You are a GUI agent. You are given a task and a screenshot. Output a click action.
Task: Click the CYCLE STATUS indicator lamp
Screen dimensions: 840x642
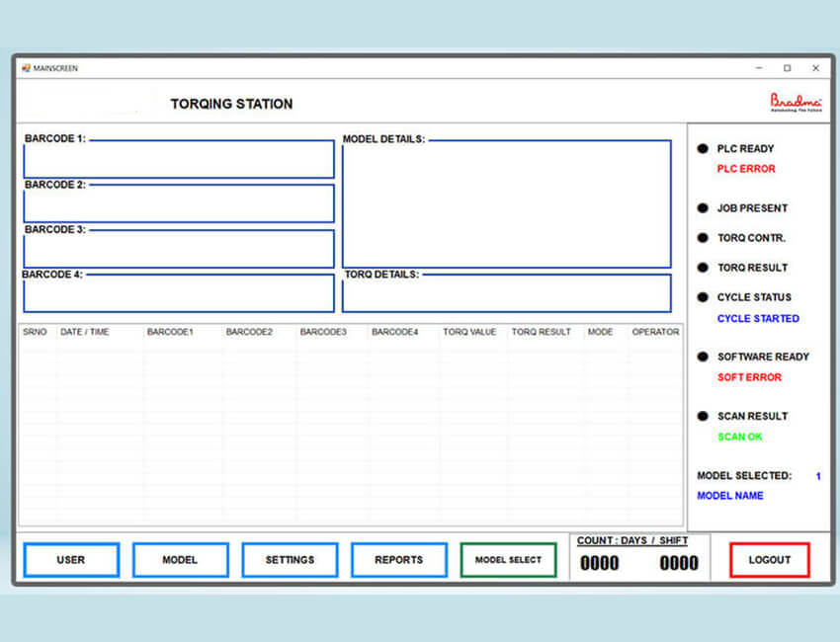[702, 297]
